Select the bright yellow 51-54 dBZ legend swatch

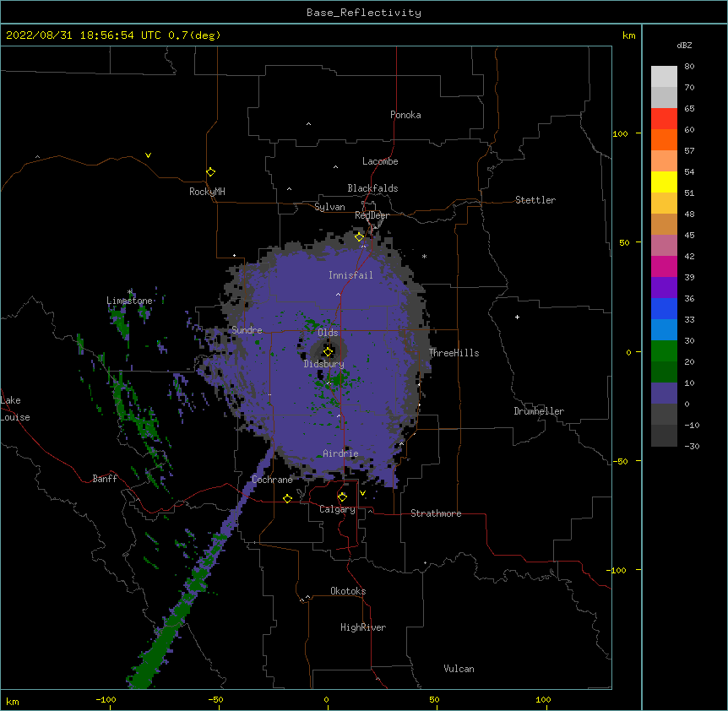pos(664,182)
